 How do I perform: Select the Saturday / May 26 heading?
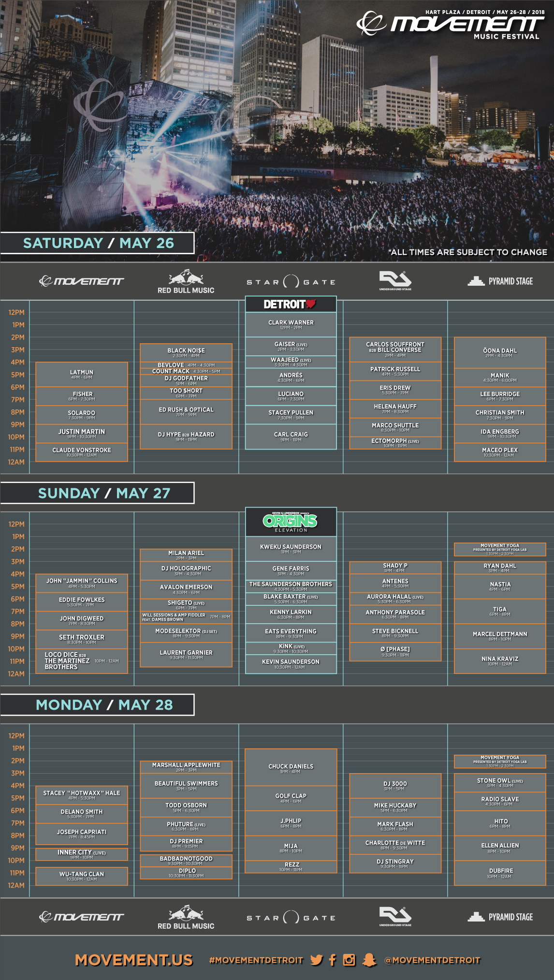98,243
